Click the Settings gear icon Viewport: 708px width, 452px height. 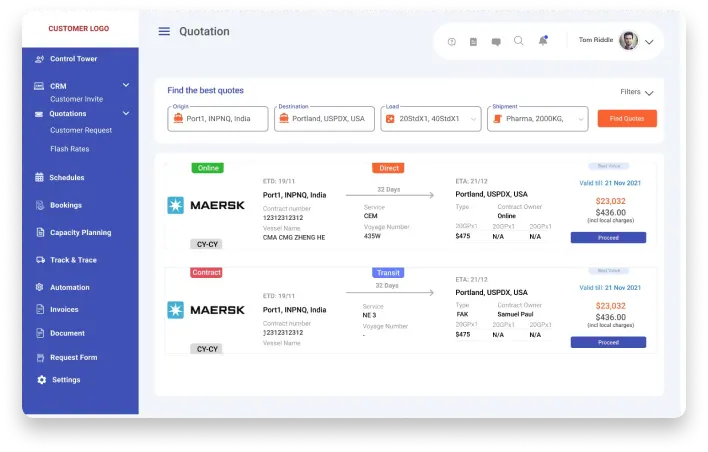[42, 380]
